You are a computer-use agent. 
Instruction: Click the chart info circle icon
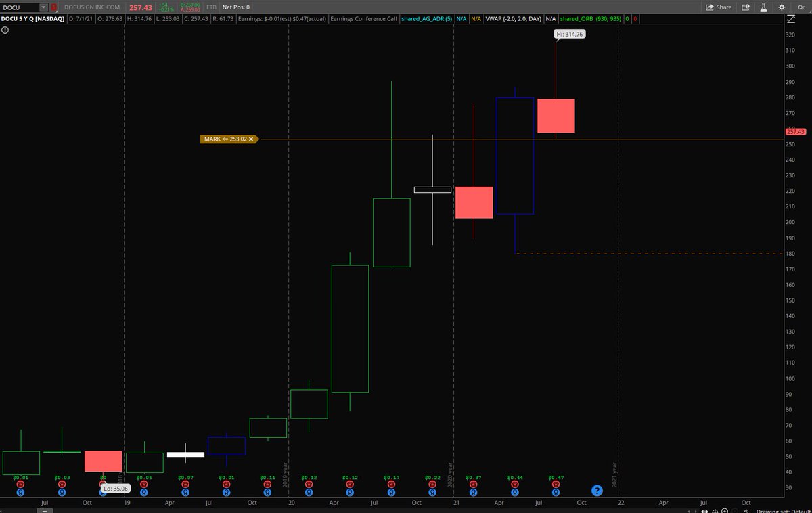(x=5, y=30)
